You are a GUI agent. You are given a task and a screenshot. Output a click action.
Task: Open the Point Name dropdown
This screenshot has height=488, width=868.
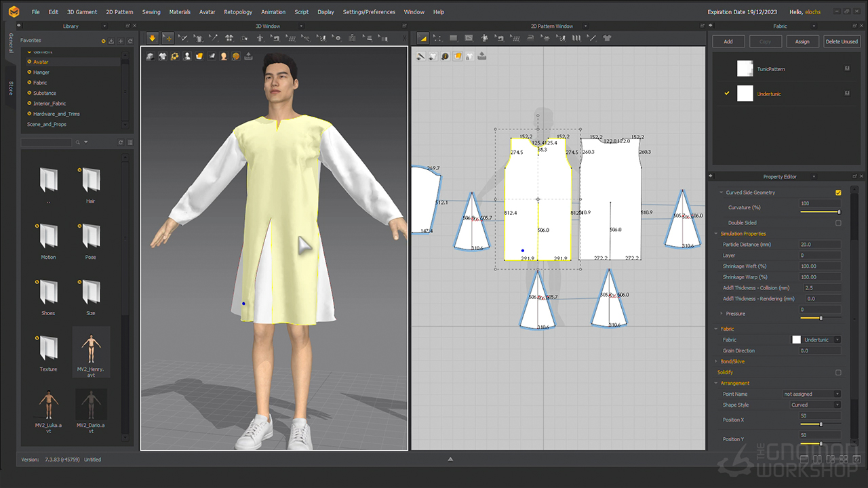[811, 394]
